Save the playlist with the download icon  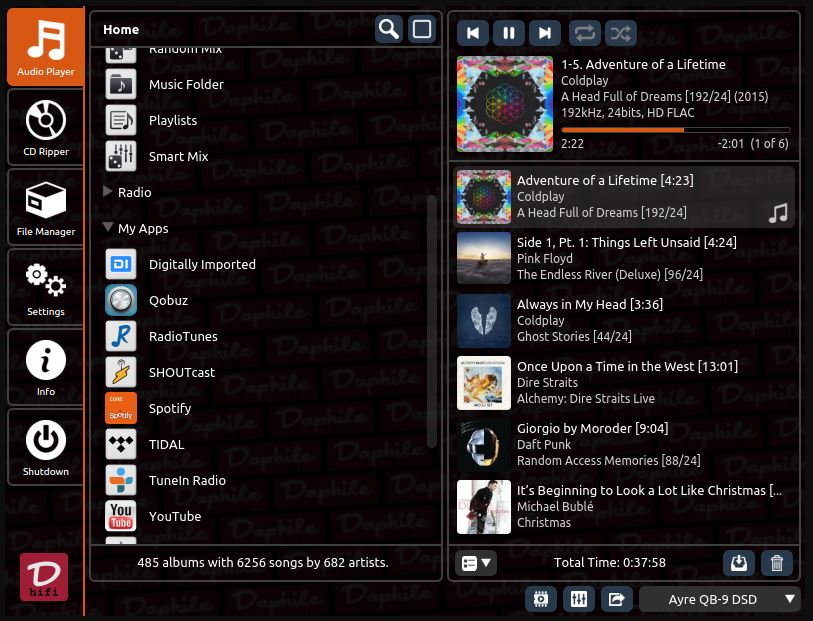739,563
